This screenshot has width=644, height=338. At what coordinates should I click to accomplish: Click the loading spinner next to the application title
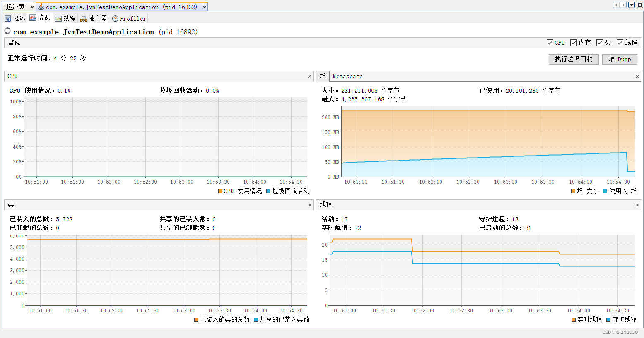pos(7,31)
